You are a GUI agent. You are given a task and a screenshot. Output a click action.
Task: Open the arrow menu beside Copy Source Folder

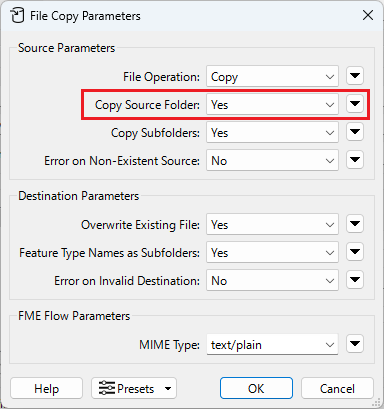(x=355, y=104)
